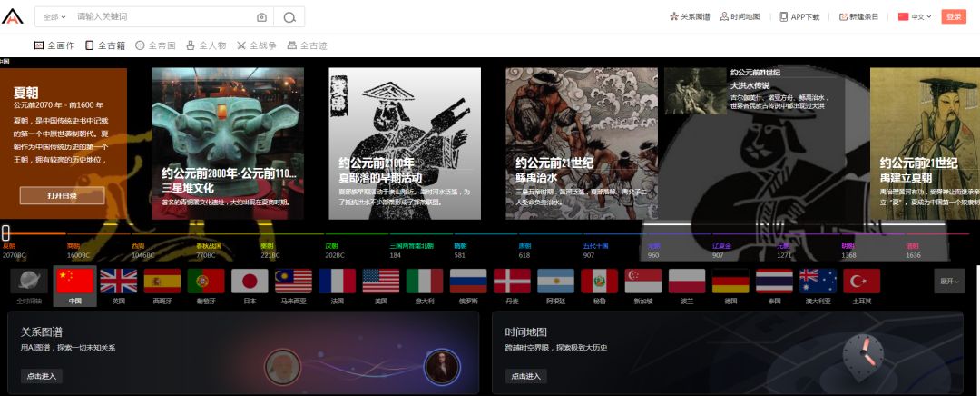Jump to 西周 1046BC on timeline
980x396 pixels.
tap(143, 251)
